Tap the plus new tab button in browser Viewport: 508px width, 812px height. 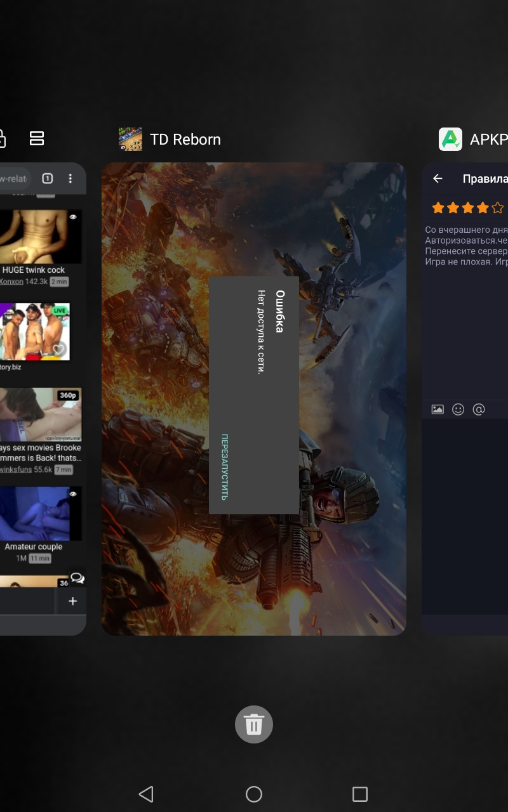[72, 601]
